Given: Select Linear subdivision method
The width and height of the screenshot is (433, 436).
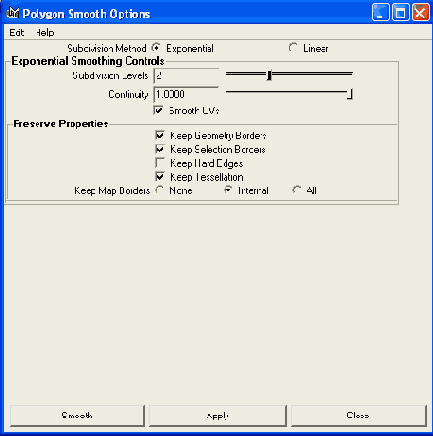Looking at the screenshot, I should (x=293, y=48).
